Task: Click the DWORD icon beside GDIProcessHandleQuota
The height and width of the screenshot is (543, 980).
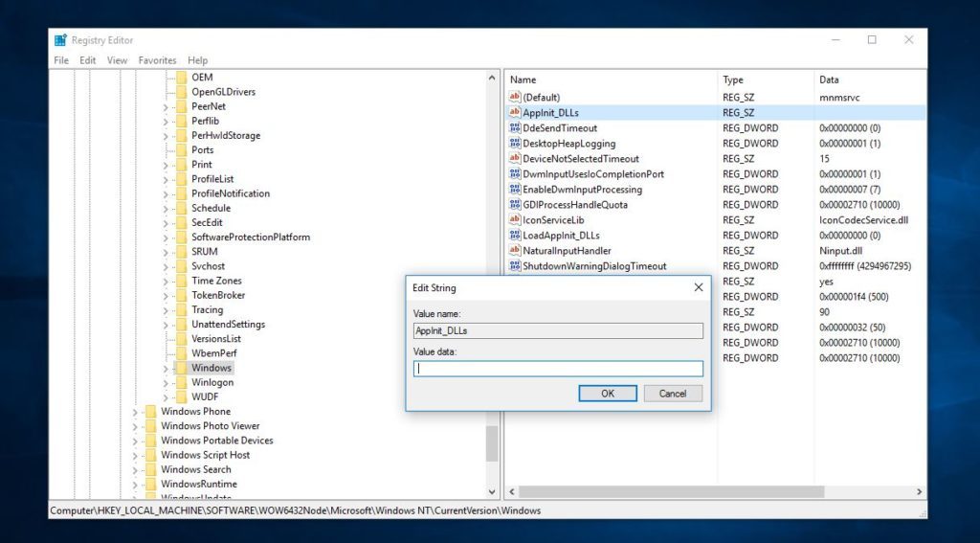Action: pos(514,205)
